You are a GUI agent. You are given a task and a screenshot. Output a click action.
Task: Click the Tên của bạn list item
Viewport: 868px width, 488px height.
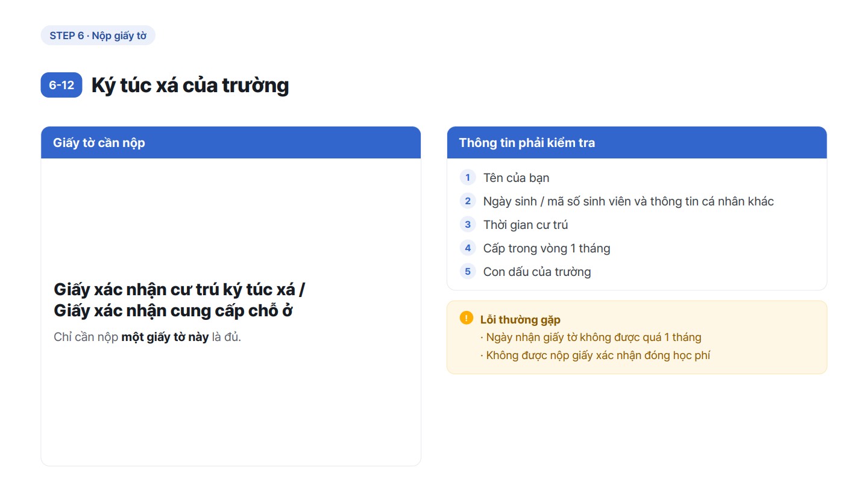(x=516, y=178)
